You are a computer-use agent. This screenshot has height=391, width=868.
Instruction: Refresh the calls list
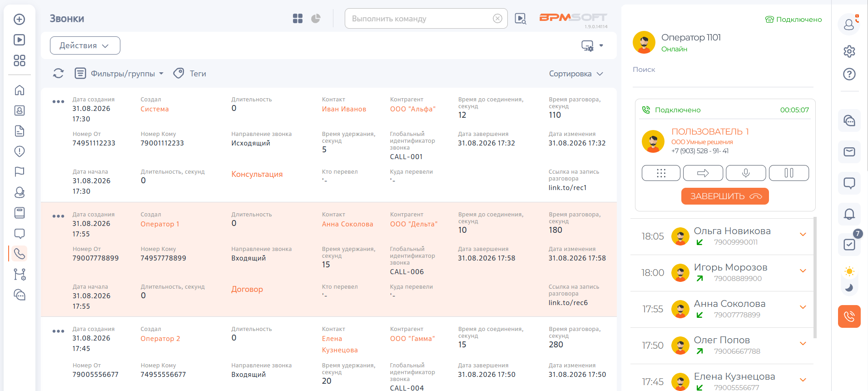58,73
